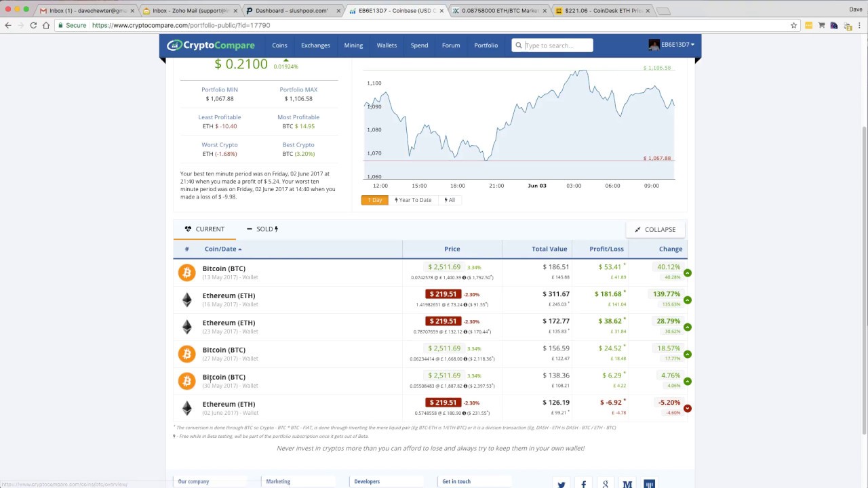
Task: Open the Wallets menu
Action: 387,45
